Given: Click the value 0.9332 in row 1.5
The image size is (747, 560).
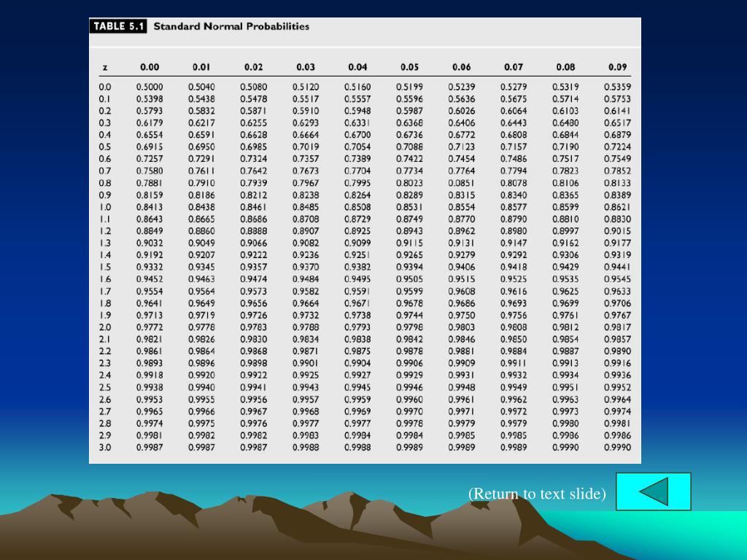Looking at the screenshot, I should 150,267.
